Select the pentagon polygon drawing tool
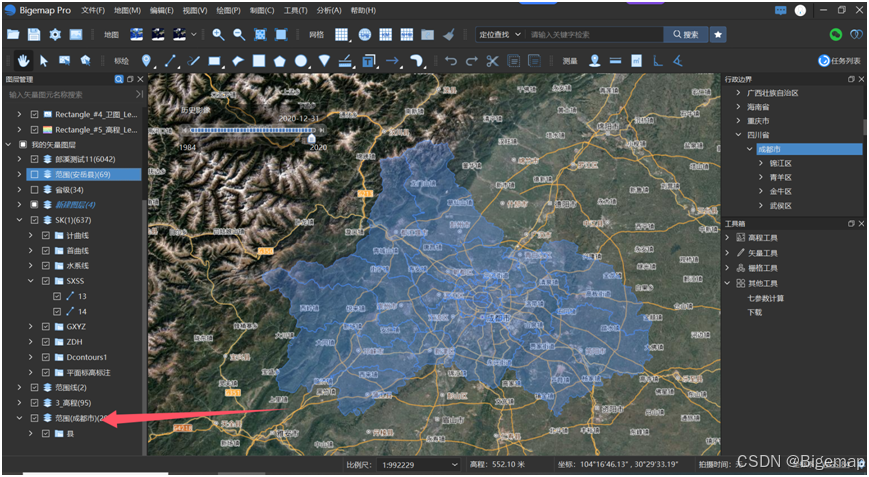The image size is (869, 477). click(x=279, y=60)
